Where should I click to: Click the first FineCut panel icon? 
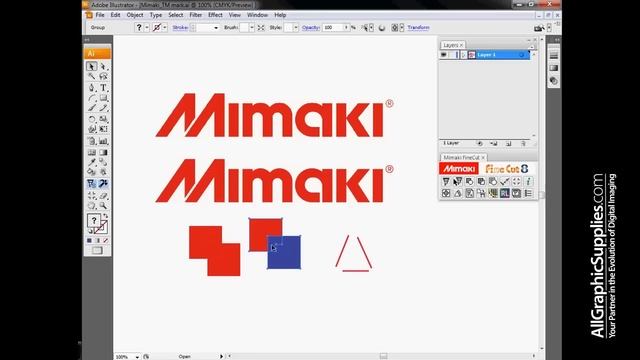(x=446, y=181)
